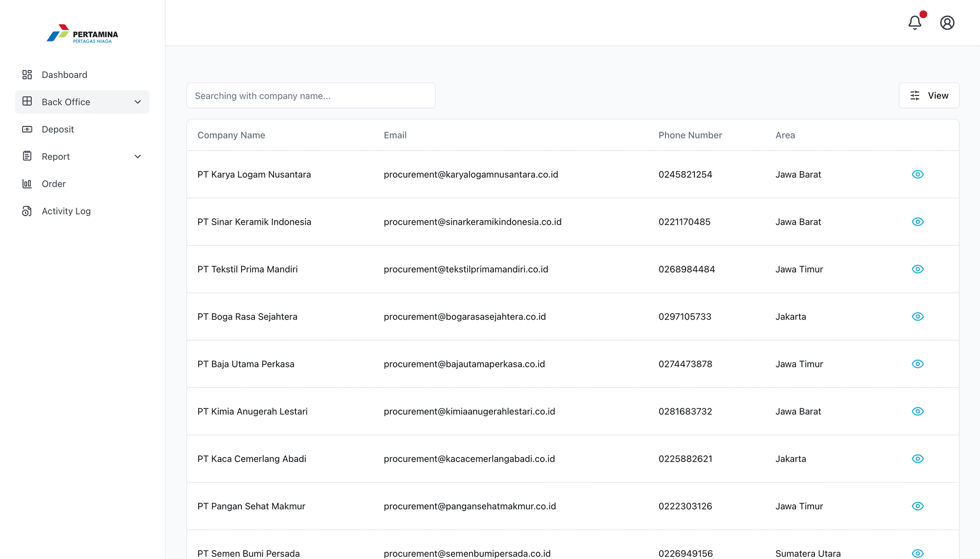Click email procurement@kimiaanugerahlestari.co.id
This screenshot has height=559, width=980.
469,412
